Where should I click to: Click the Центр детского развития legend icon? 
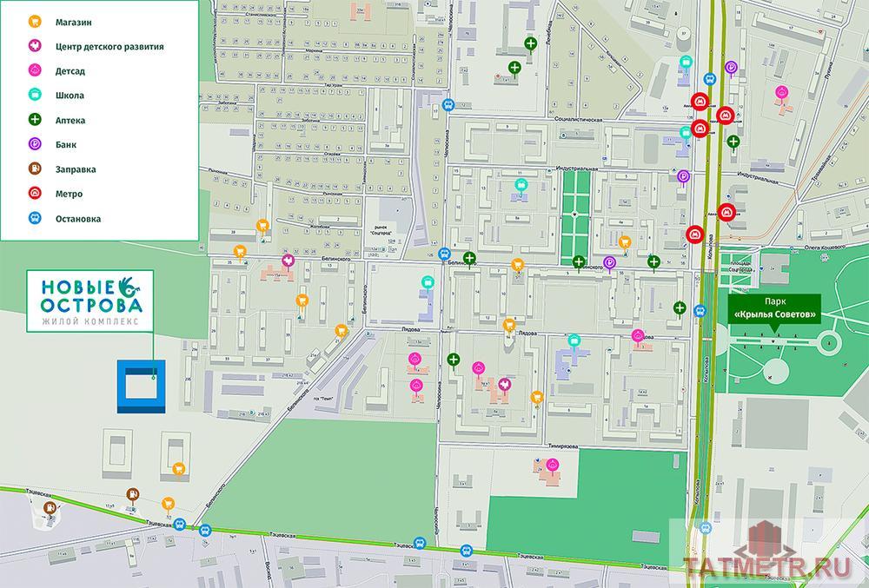35,46
